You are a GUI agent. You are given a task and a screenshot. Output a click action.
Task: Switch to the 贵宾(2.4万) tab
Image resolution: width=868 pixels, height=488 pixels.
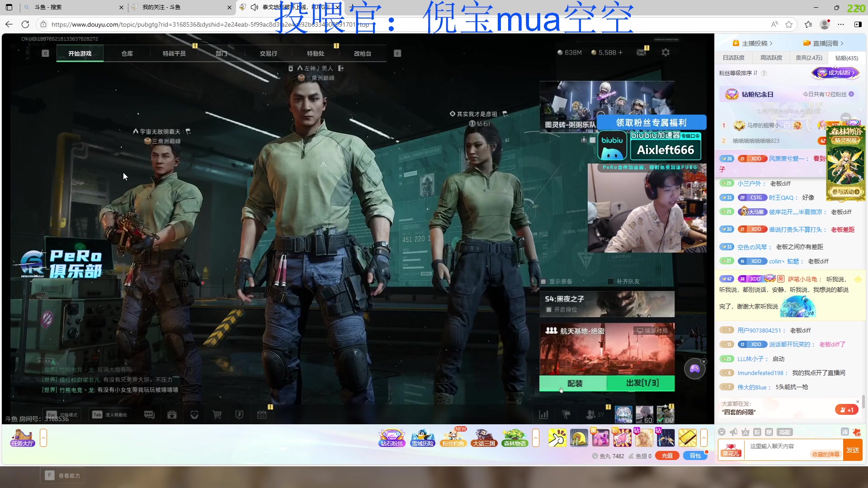tap(809, 58)
